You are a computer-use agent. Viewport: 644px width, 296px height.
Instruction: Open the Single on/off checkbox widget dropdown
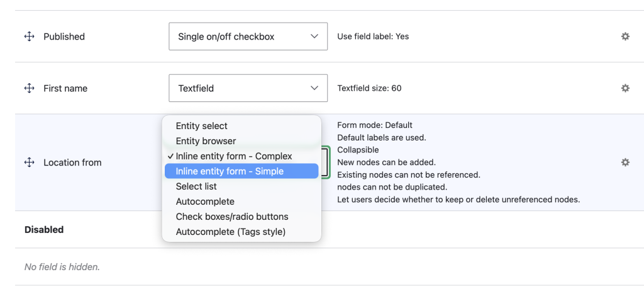point(248,36)
